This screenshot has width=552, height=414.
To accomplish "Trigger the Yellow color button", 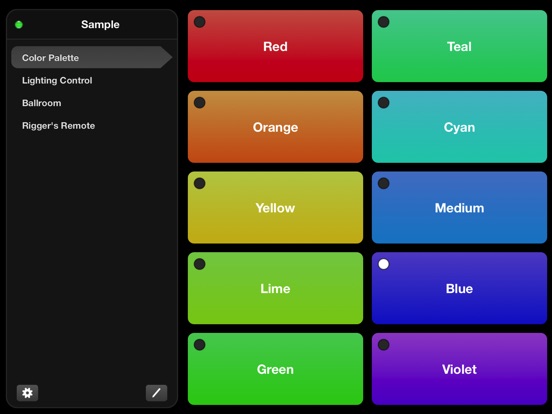I will click(x=275, y=207).
